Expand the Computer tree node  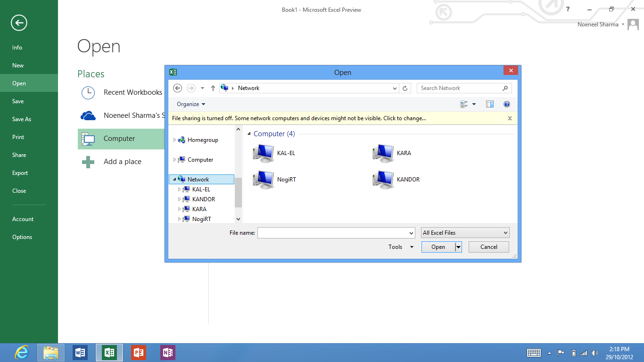174,160
